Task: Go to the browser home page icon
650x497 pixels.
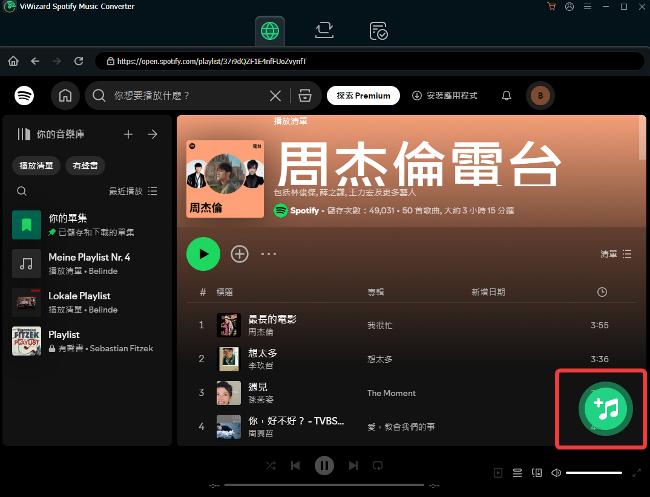Action: [13, 61]
